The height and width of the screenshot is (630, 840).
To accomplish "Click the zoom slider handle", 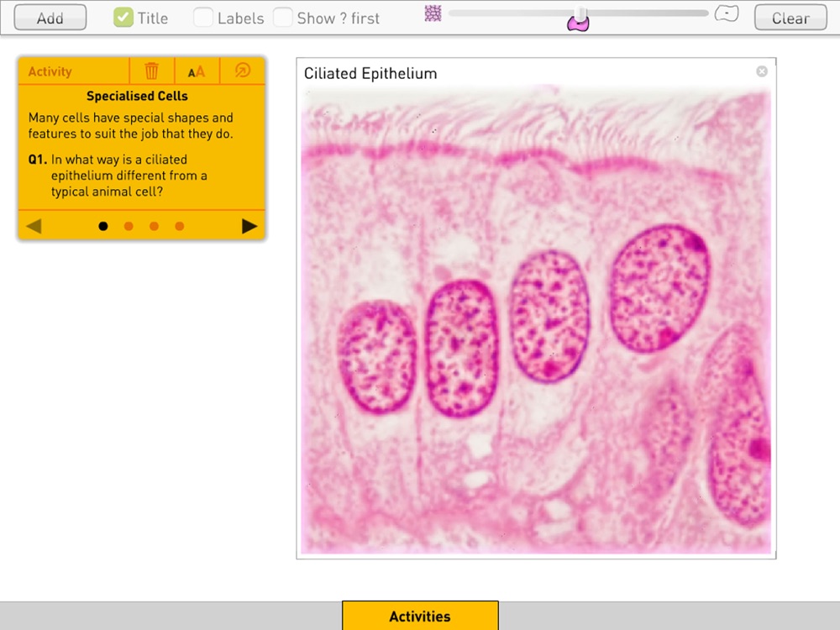I will [x=579, y=18].
